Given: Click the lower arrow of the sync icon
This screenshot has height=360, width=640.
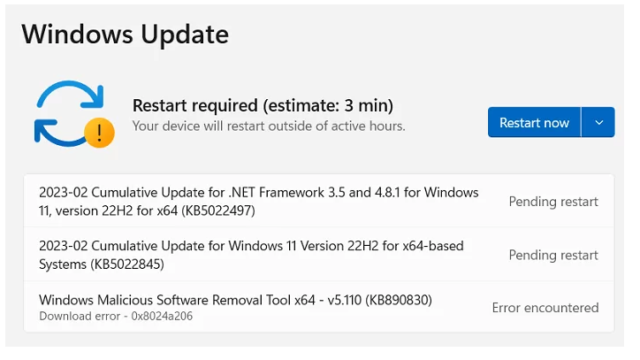Looking at the screenshot, I should (x=59, y=133).
